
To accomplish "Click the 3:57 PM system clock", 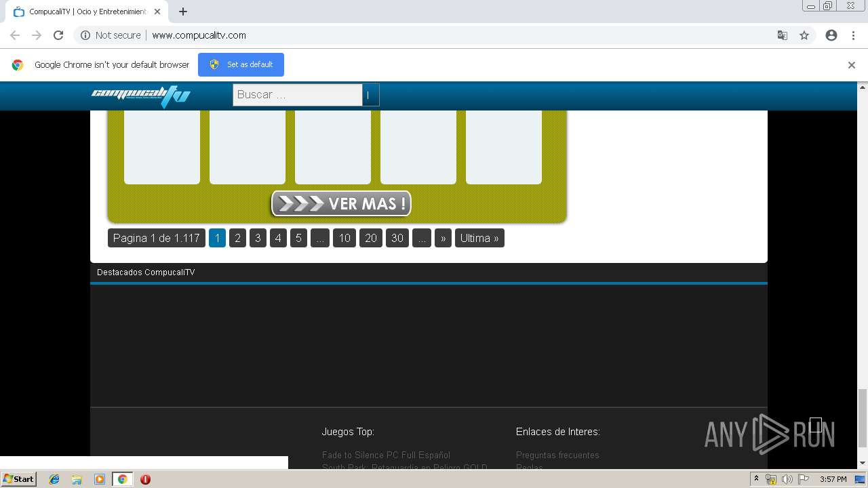I will click(833, 479).
